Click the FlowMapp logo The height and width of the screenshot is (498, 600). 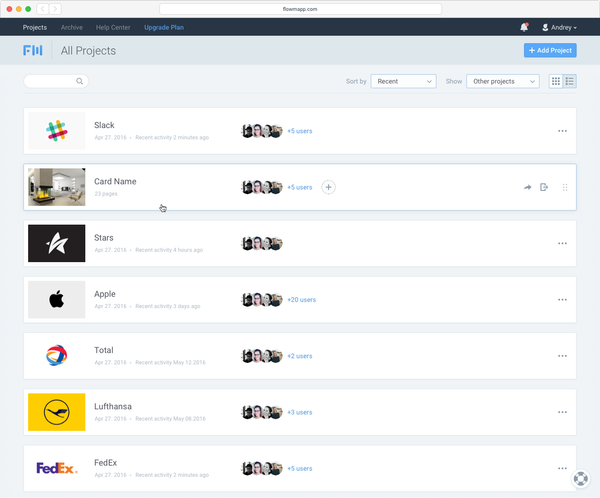(33, 50)
